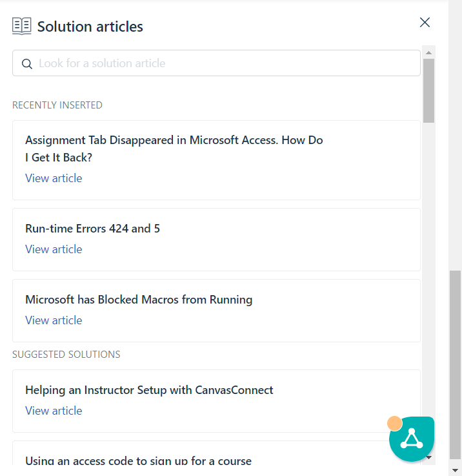Viewport: 462px width, 476px height.
Task: Click inner panel scrollbar down arrow
Action: click(x=428, y=457)
